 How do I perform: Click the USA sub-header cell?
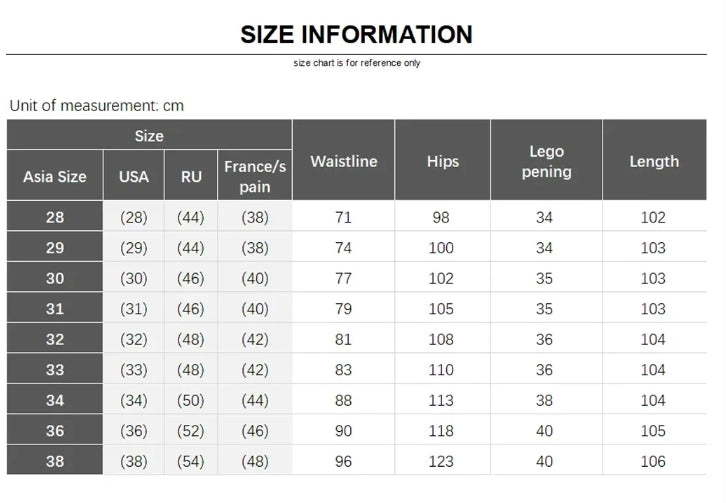click(x=134, y=176)
